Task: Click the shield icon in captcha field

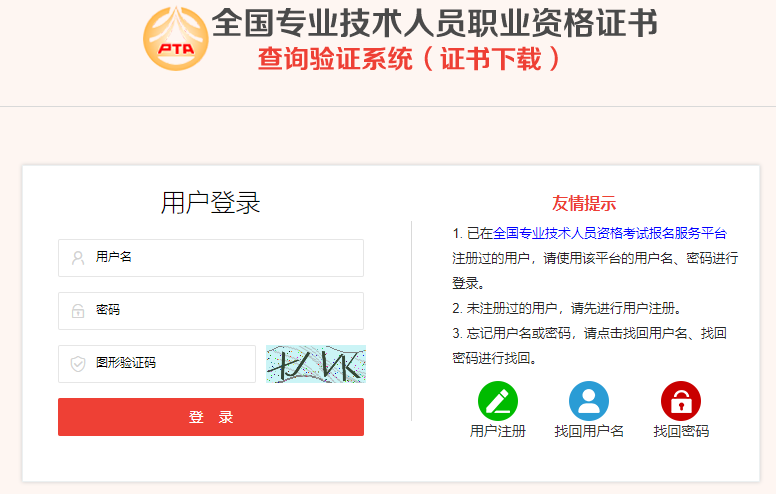Action: click(x=78, y=364)
